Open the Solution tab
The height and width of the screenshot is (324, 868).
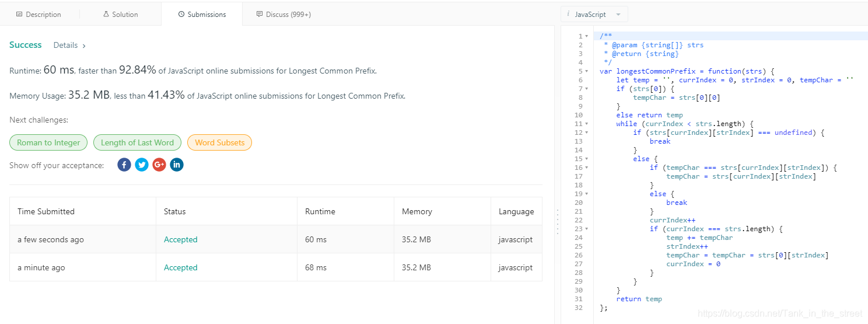[121, 15]
